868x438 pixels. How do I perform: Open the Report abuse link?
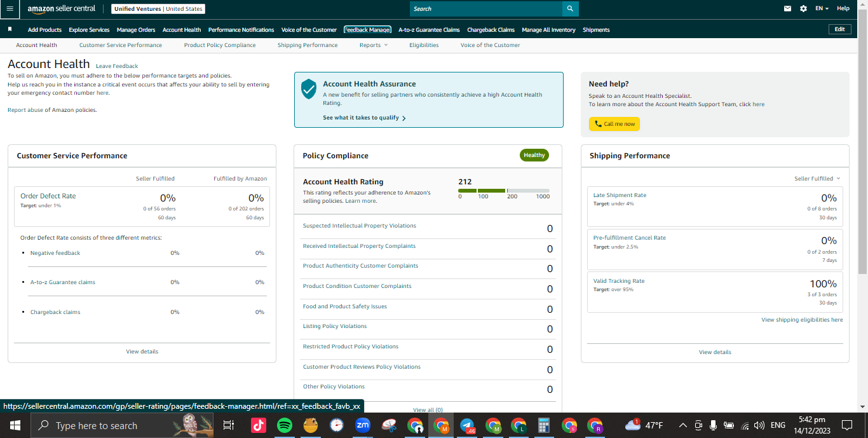(x=25, y=110)
